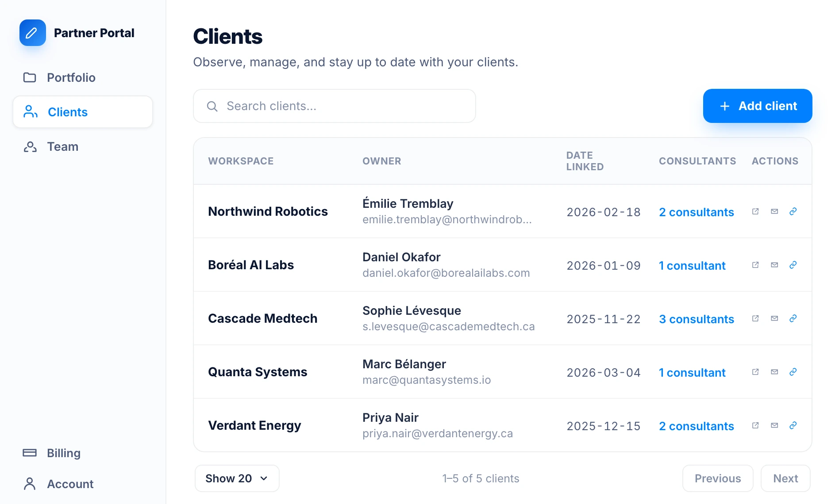Open workspace icon for Verdant Energy
The image size is (839, 504).
coord(755,425)
